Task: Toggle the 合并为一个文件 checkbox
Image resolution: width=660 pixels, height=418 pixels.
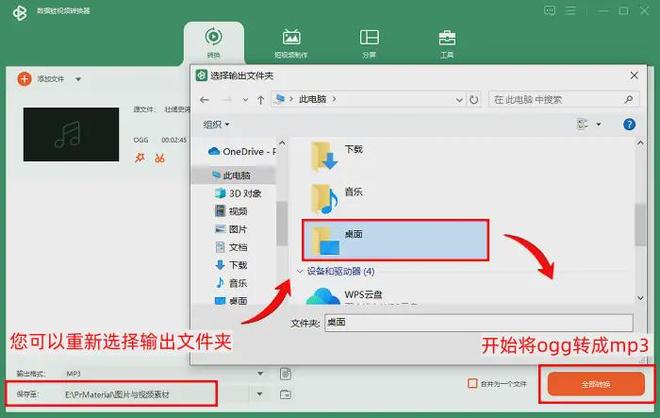Action: (472, 383)
